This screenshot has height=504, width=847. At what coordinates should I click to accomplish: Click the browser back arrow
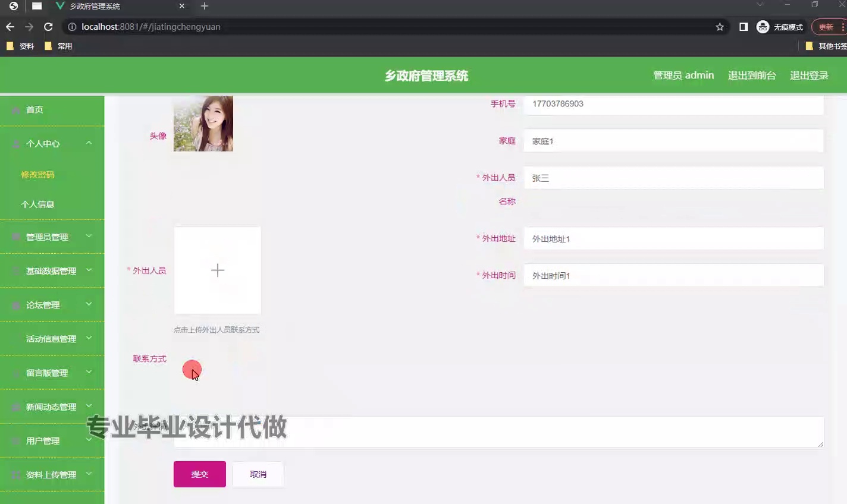tap(9, 27)
